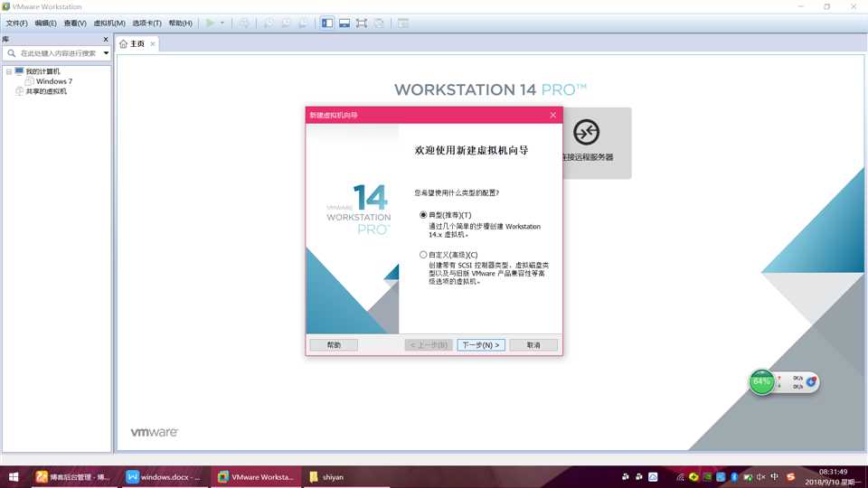Collapse the 我的计算机 tree node
The height and width of the screenshot is (488, 868).
coord(9,71)
